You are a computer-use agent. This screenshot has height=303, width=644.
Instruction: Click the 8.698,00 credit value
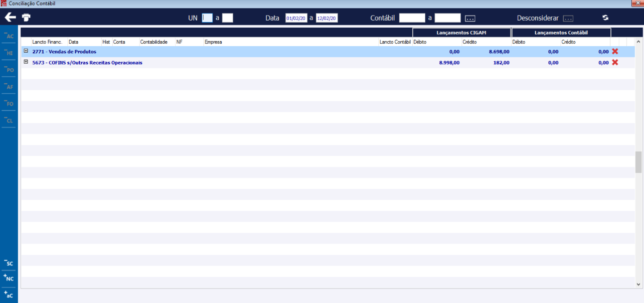coord(499,52)
